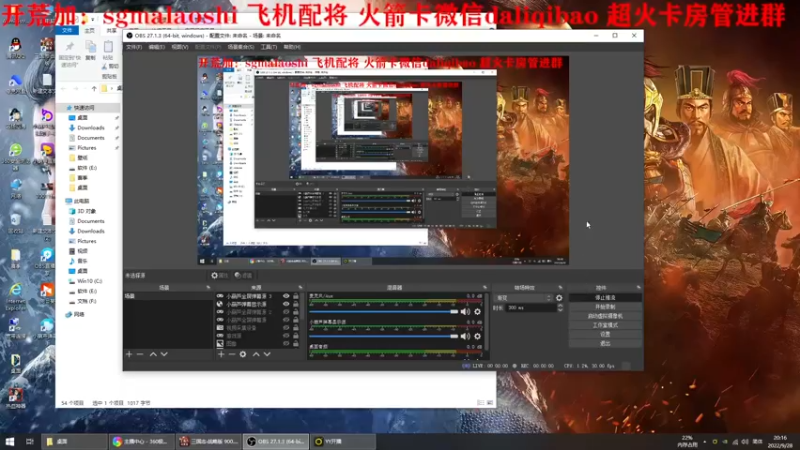800x450 pixels.
Task: Open OBS 设置 from the controls dock
Action: (x=605, y=334)
